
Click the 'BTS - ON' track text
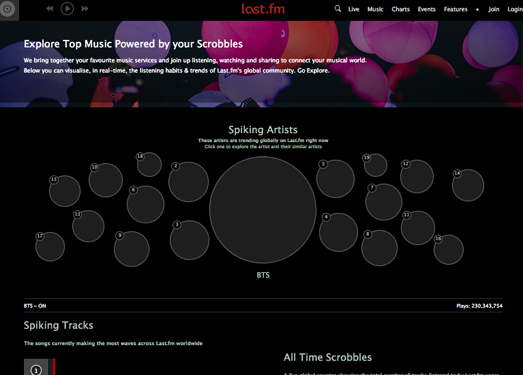[x=35, y=306]
